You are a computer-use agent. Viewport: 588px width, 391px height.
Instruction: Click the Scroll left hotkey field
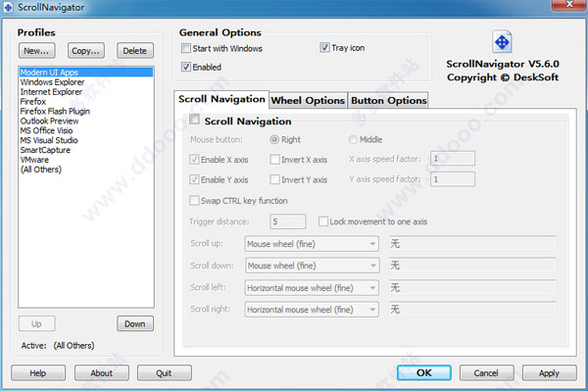coord(472,288)
